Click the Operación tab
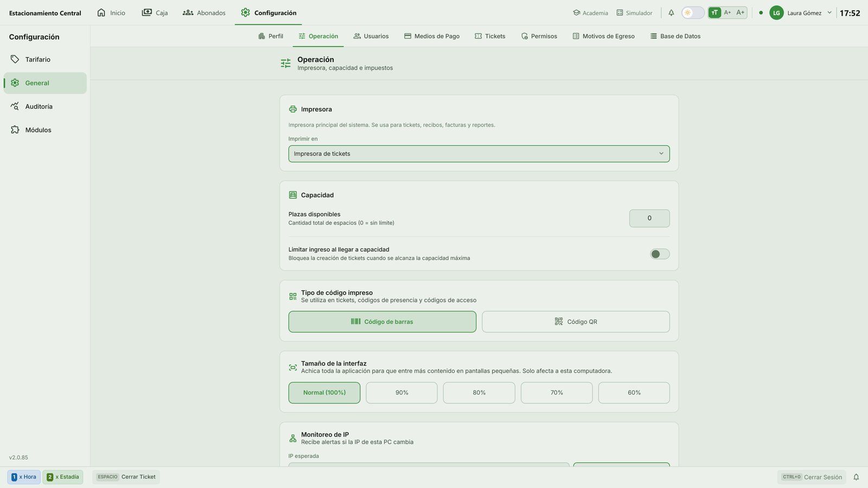868x488 pixels. click(x=318, y=36)
